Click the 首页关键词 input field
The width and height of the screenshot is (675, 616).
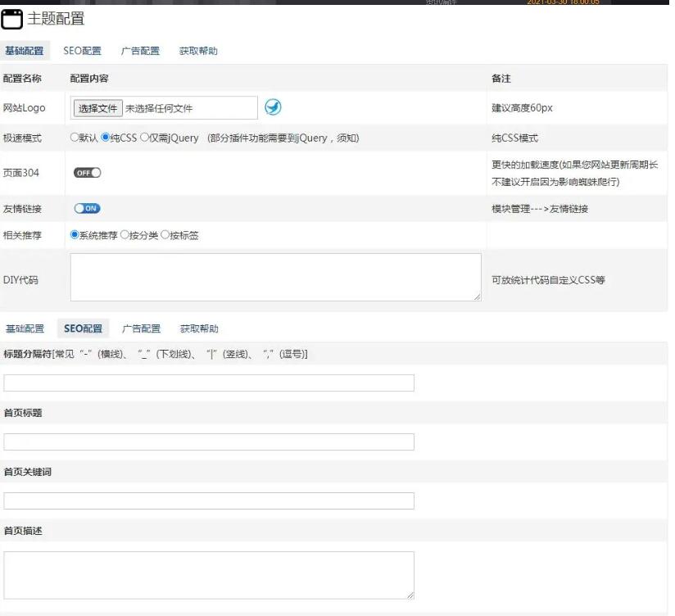point(209,501)
